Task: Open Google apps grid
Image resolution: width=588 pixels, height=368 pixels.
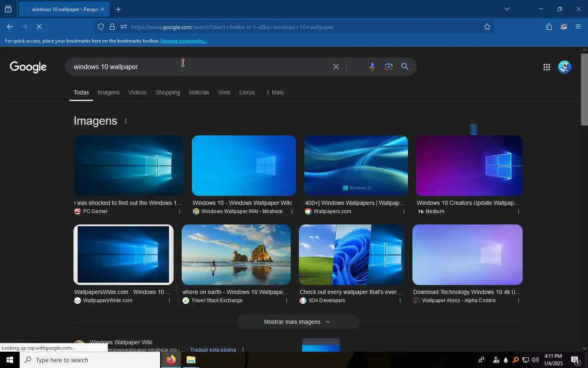Action: click(547, 67)
